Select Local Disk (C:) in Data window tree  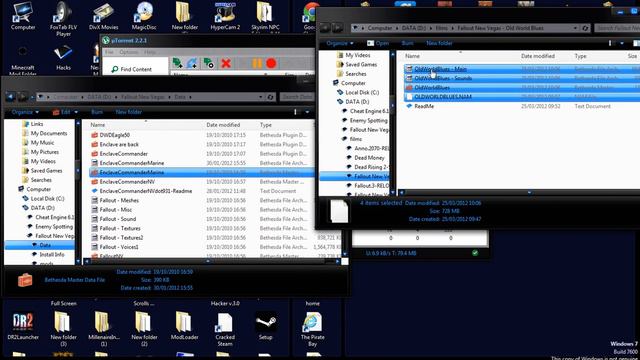[x=47, y=198]
